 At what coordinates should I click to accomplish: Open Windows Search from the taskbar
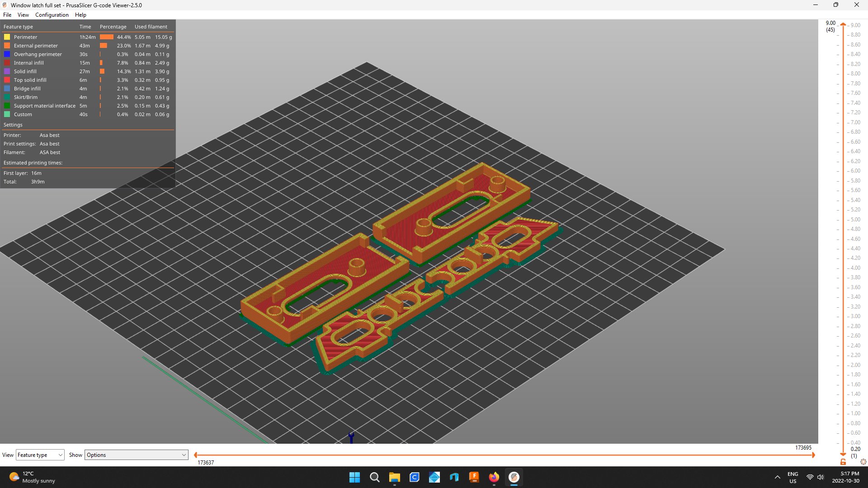[375, 477]
